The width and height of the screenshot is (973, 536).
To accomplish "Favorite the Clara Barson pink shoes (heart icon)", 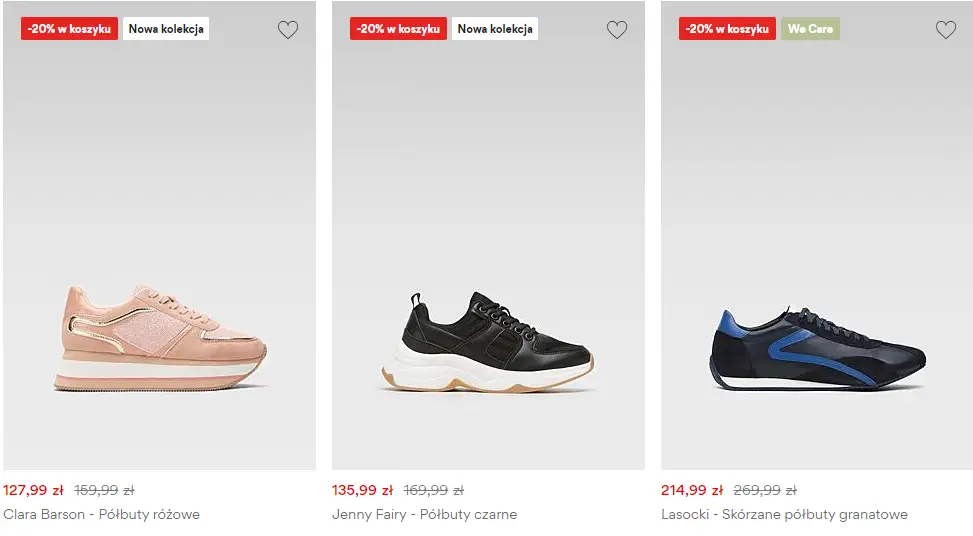I will click(288, 30).
